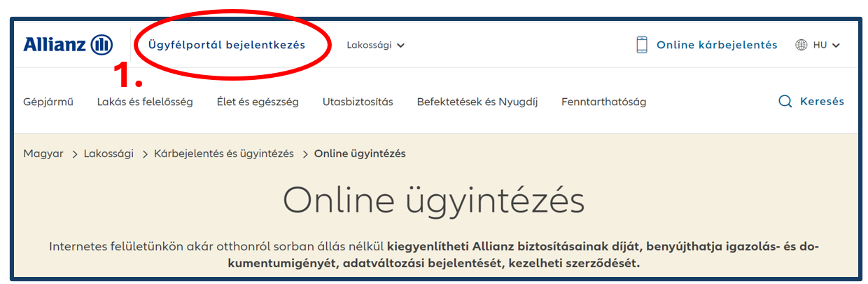Open Befektetések és Nyugdíj menu
The width and height of the screenshot is (868, 284).
pos(477,102)
